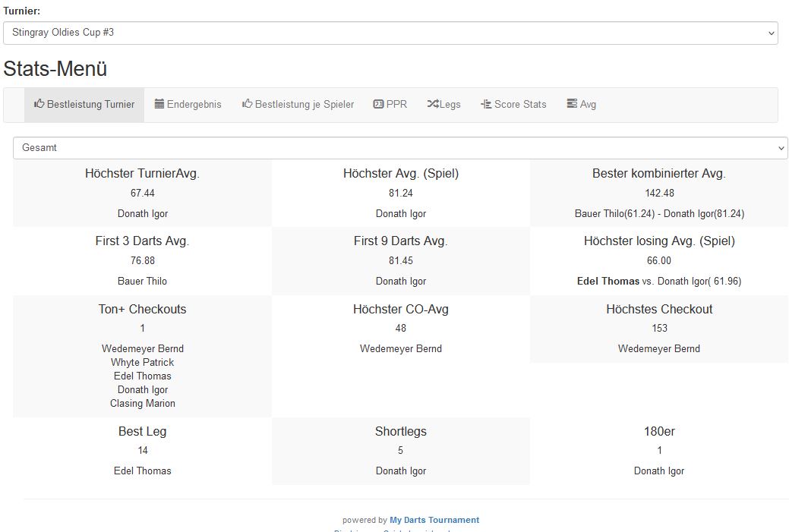The width and height of the screenshot is (789, 532).
Task: Open the Bestleistung je Spieler tab
Action: (x=304, y=105)
